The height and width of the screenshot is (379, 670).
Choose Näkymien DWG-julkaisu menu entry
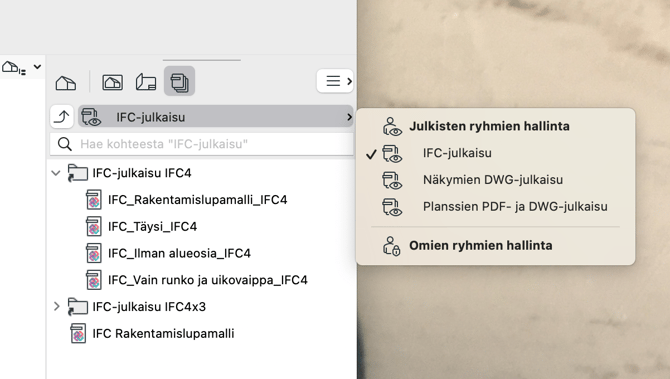495,179
